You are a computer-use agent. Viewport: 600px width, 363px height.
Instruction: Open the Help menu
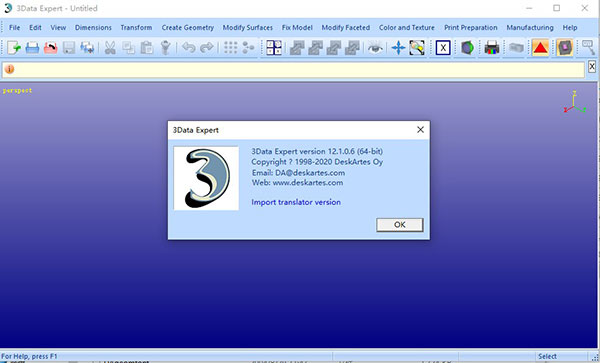click(570, 28)
